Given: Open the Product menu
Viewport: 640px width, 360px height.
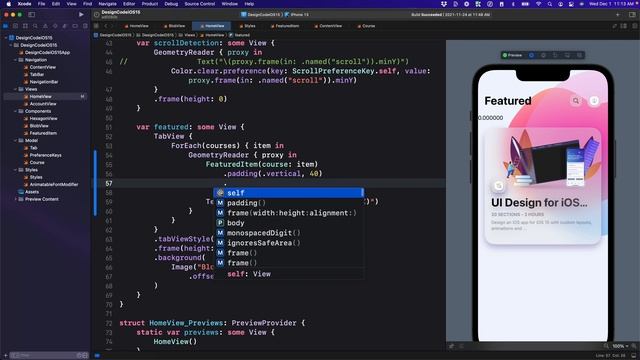Looking at the screenshot, I should 150,4.
